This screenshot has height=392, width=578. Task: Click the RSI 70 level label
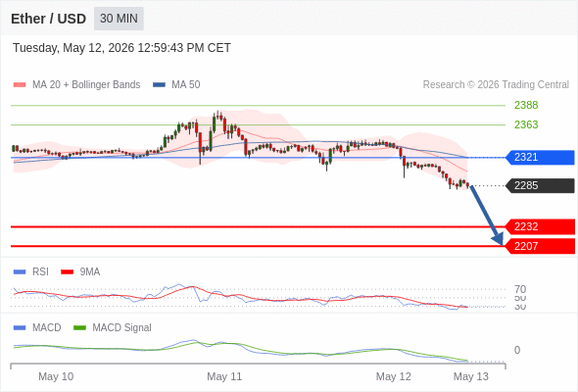tap(520, 289)
